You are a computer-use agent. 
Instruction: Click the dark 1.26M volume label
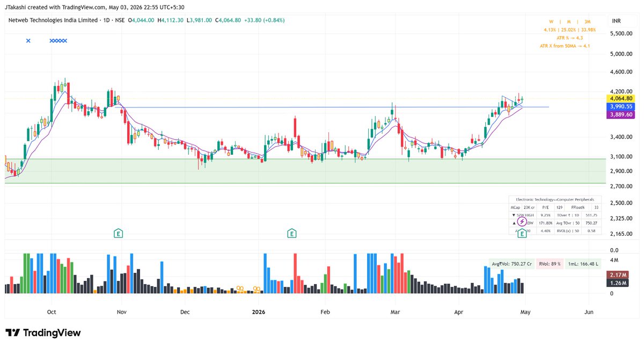pos(617,283)
